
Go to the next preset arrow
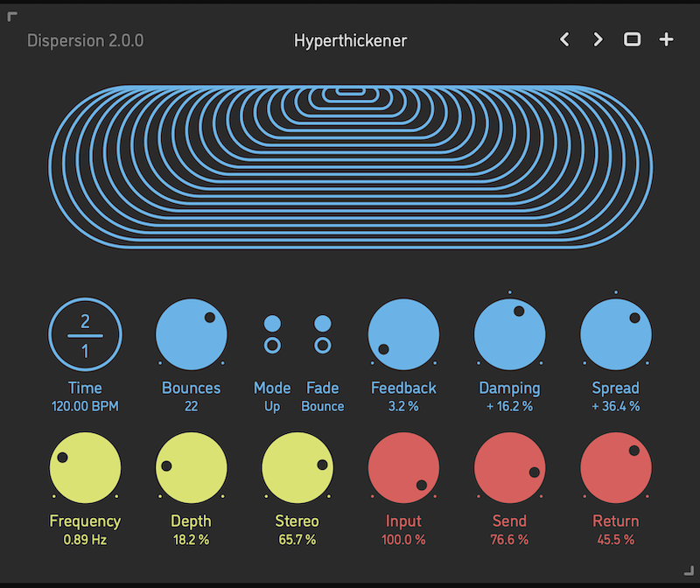point(598,39)
